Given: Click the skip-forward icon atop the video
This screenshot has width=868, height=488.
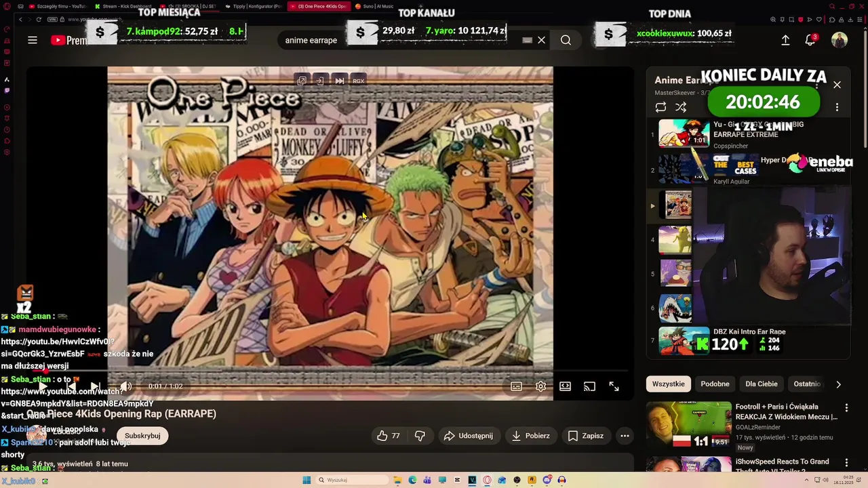Looking at the screenshot, I should coord(339,81).
